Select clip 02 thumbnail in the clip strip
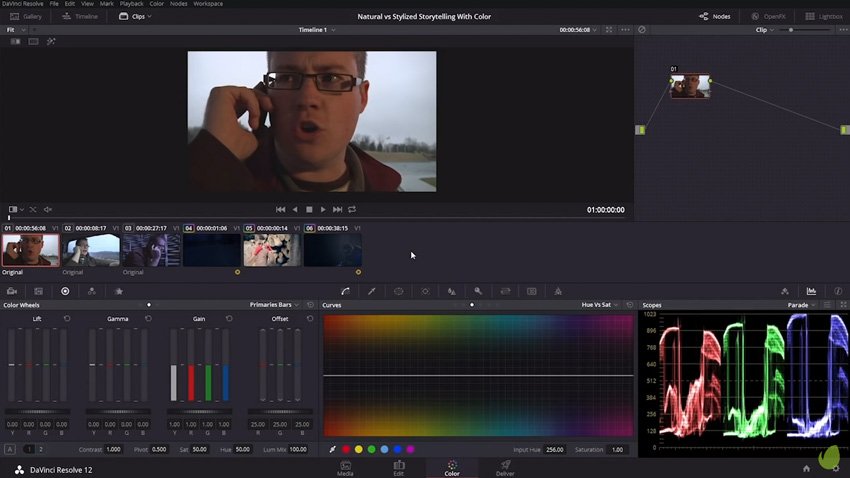This screenshot has height=478, width=850. tap(90, 249)
